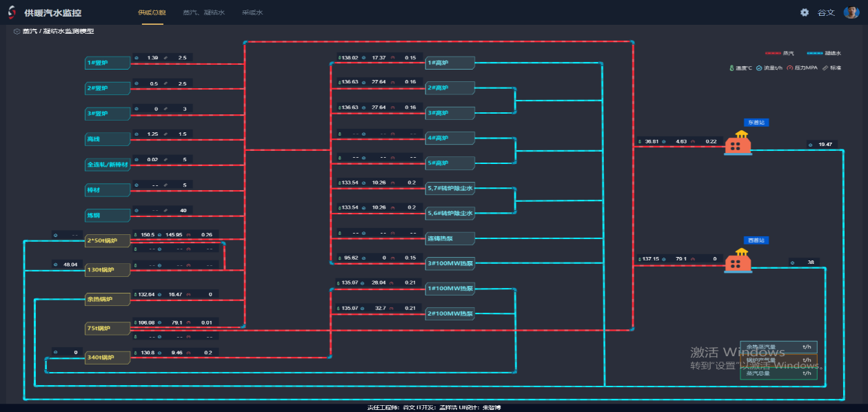
Task: Open the 采暖水 tab
Action: click(x=252, y=12)
